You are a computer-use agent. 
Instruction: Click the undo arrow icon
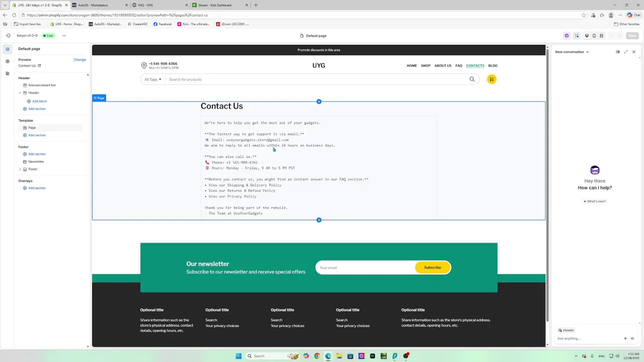611,36
